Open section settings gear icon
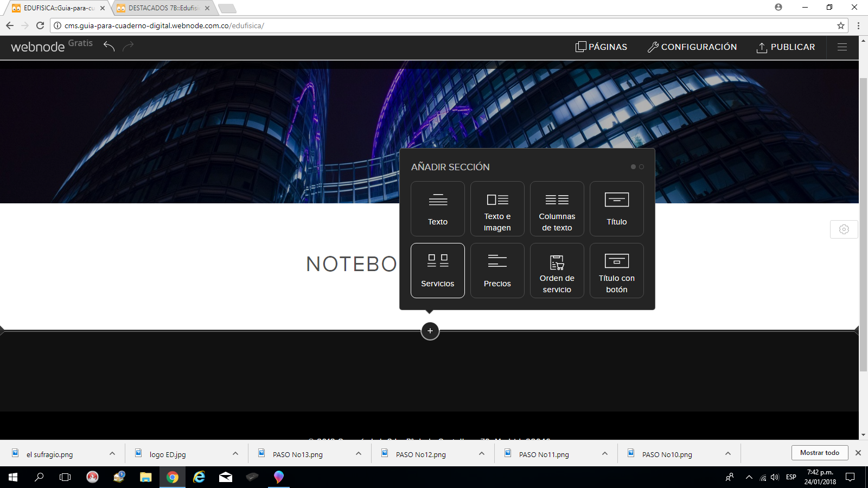Screen dimensions: 868x488 click(844, 229)
